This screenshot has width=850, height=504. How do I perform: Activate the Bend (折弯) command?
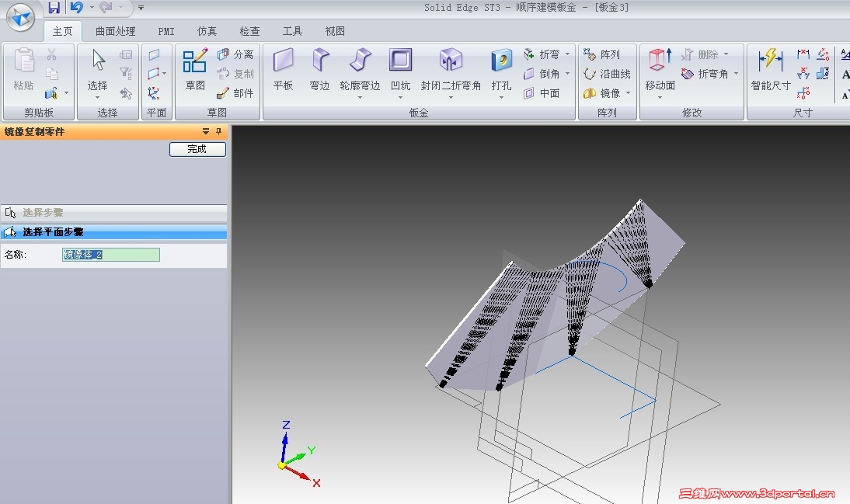(541, 54)
